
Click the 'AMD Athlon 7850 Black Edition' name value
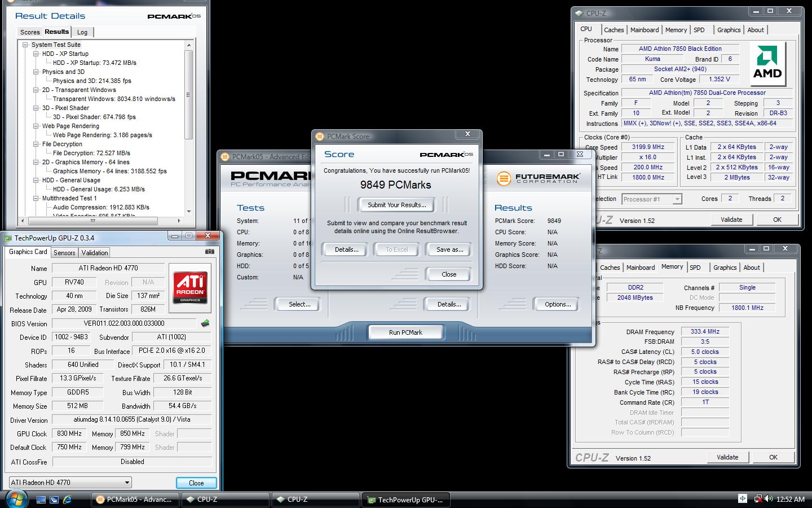pos(680,49)
